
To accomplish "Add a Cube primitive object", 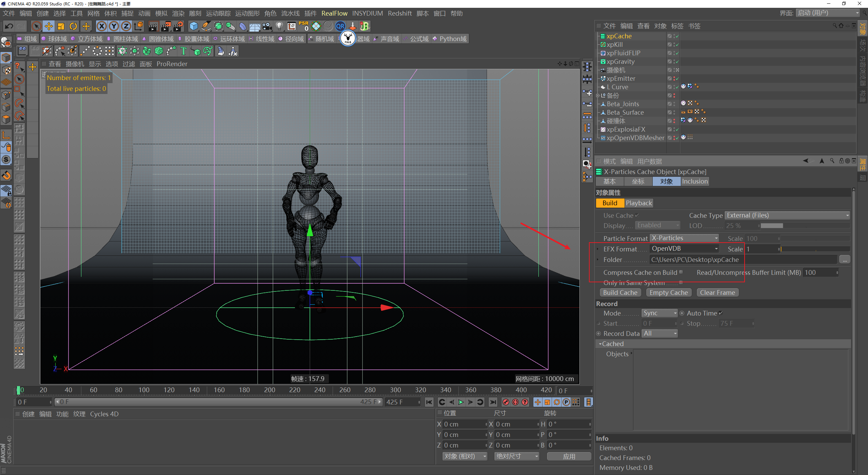I will click(194, 26).
